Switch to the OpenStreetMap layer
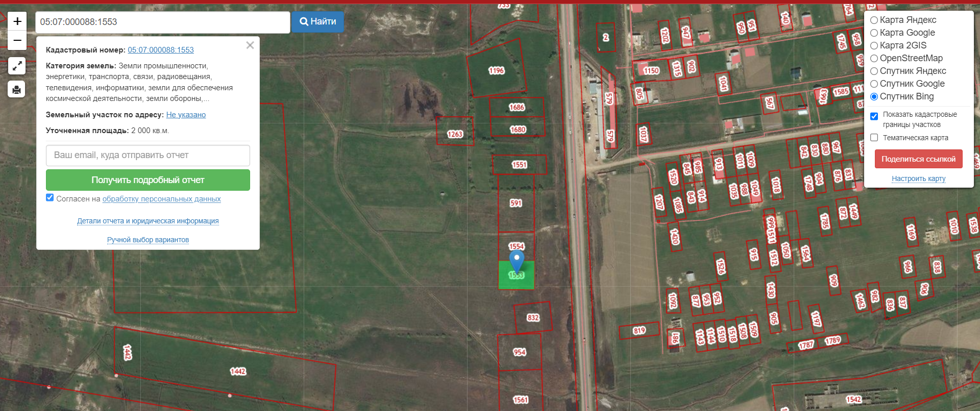980x411 pixels. 874,59
